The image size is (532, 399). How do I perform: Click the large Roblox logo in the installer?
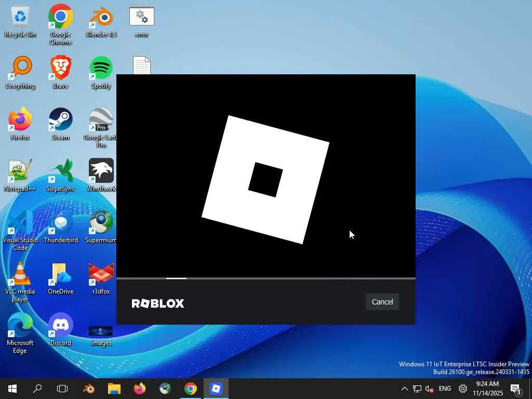coord(265,179)
